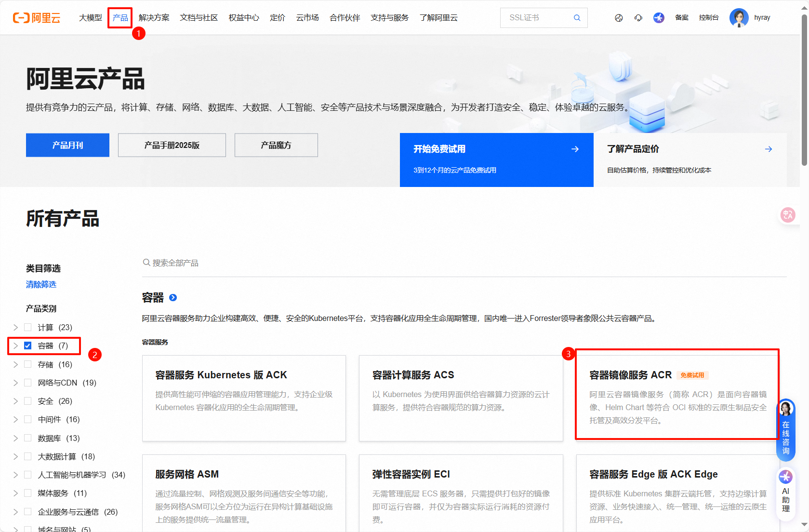Image resolution: width=809 pixels, height=532 pixels.
Task: Open the 权益中心 menu
Action: (244, 18)
